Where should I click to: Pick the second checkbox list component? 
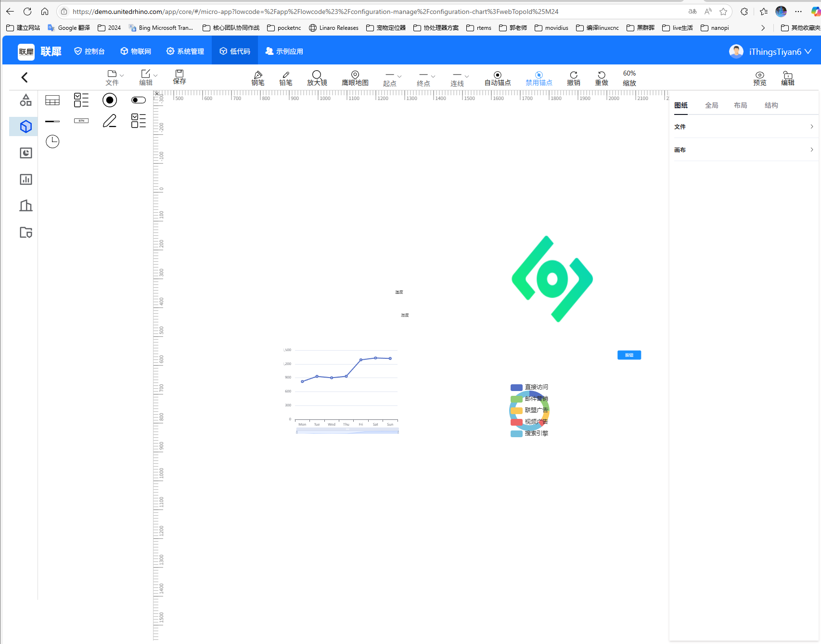coord(139,121)
